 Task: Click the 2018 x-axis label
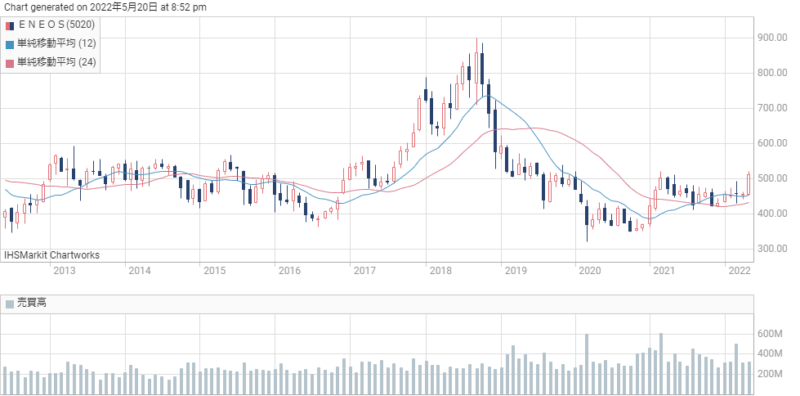440,270
